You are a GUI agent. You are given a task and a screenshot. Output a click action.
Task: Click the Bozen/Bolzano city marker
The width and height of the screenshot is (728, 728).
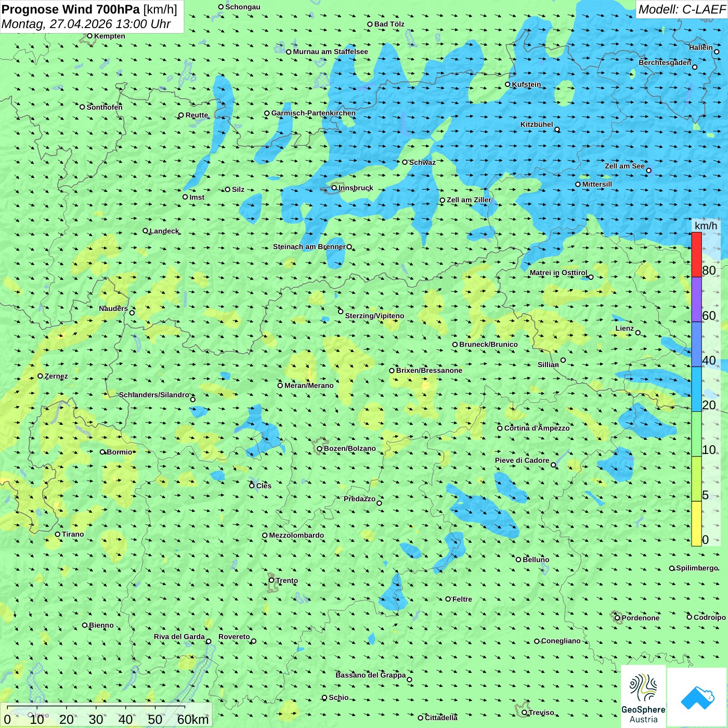pyautogui.click(x=320, y=448)
